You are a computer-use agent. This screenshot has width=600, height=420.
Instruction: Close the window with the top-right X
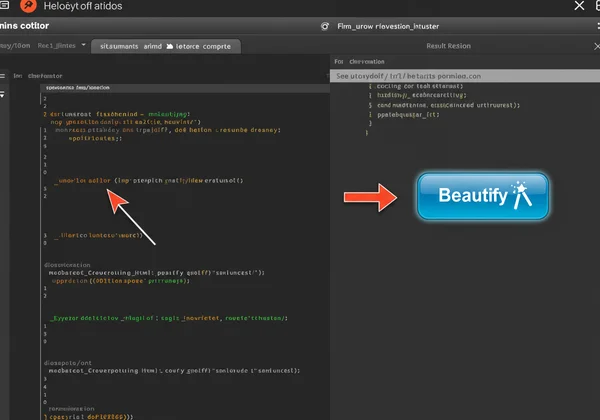point(579,5)
